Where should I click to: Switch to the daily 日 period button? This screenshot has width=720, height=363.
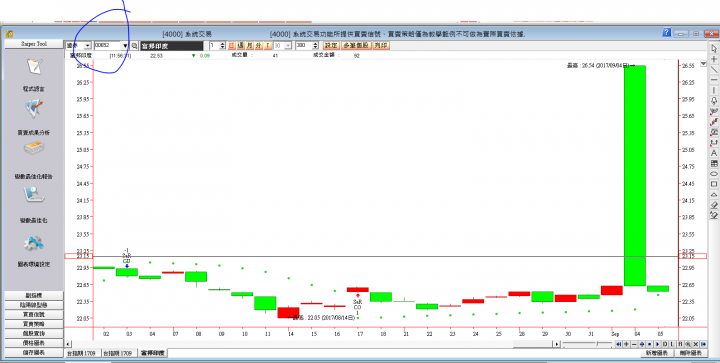click(231, 45)
